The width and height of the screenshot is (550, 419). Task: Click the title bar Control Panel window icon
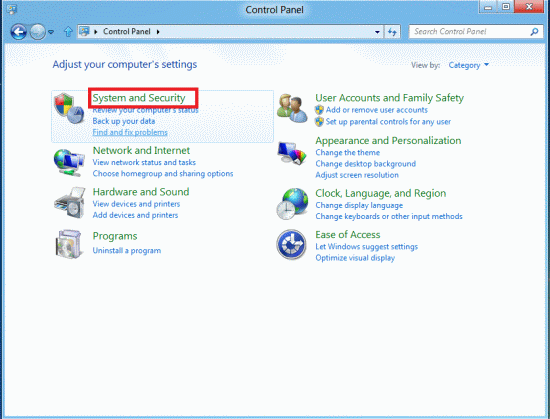[12, 9]
